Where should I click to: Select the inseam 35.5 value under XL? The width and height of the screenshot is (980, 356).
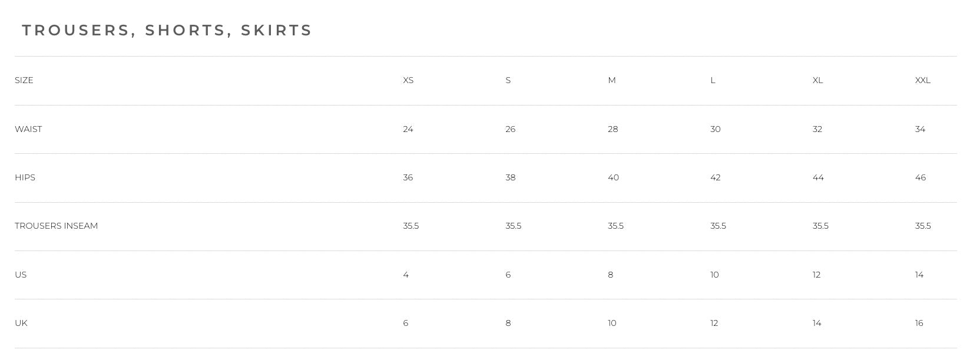[820, 226]
